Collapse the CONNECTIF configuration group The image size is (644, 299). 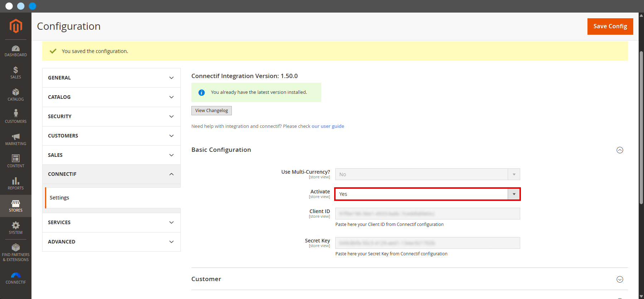(111, 174)
